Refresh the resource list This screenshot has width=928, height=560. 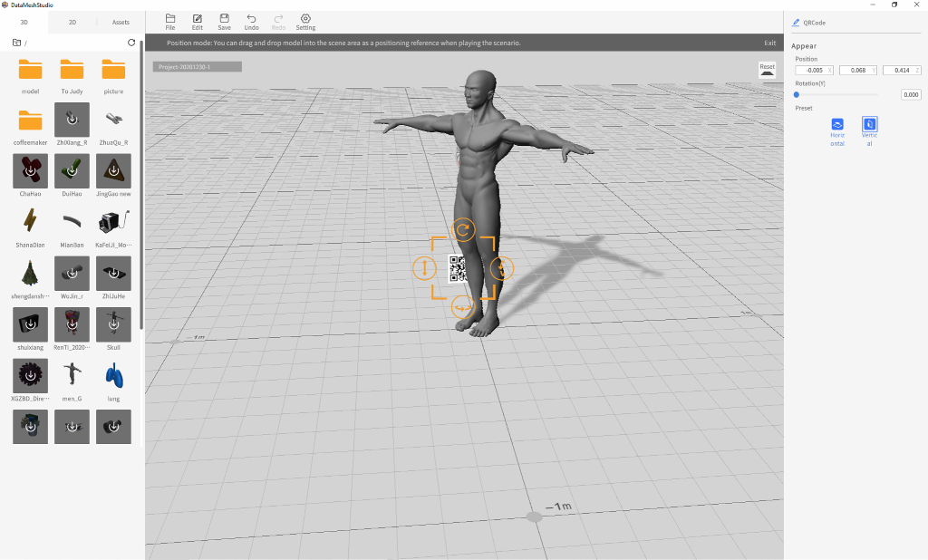click(131, 43)
